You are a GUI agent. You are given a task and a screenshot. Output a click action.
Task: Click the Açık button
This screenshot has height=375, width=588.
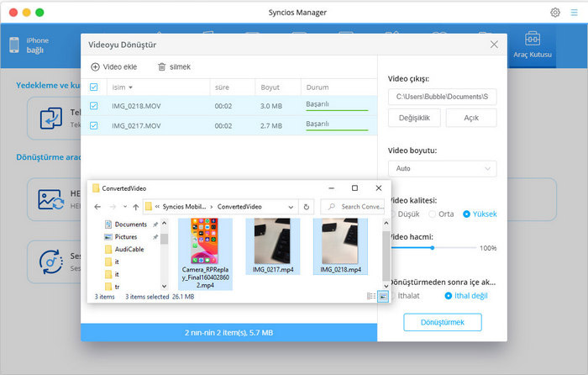[x=471, y=118]
